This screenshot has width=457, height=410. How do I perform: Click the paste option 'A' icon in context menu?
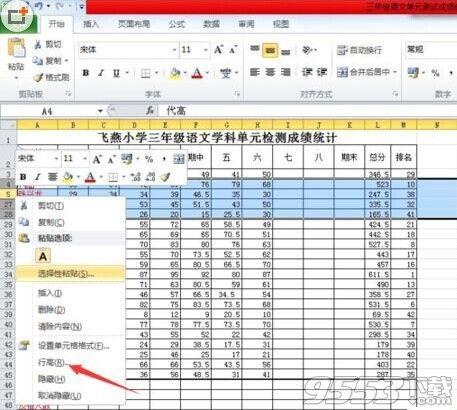(43, 256)
